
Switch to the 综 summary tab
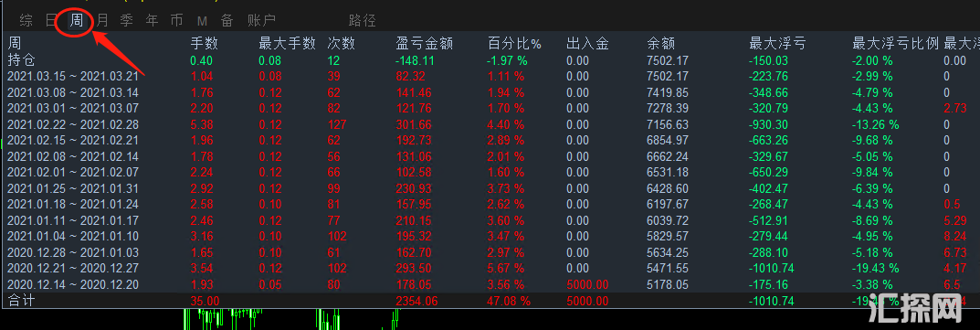coord(26,21)
